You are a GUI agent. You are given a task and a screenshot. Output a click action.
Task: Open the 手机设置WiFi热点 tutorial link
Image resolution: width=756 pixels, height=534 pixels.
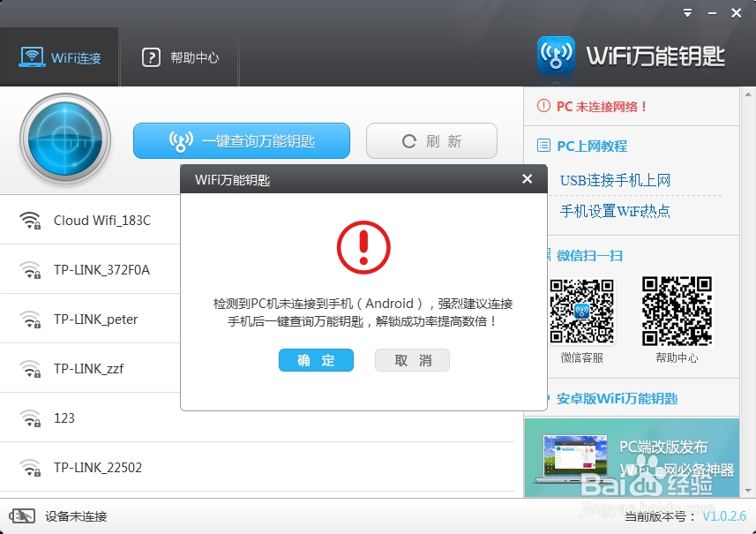615,211
